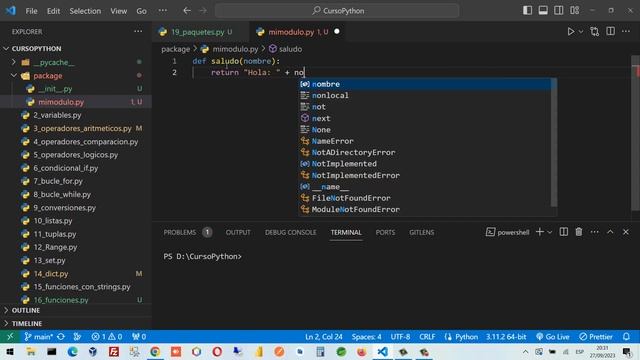This screenshot has height=360, width=640.
Task: Run Python file with play button
Action: click(571, 31)
